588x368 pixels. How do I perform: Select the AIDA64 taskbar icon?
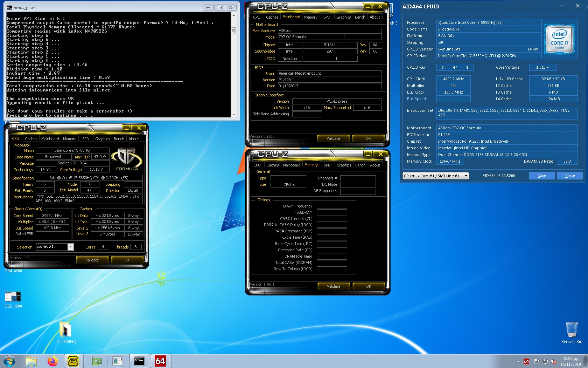coord(160,361)
